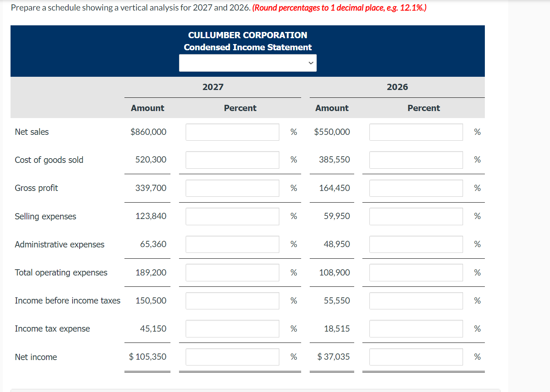Select the Income tax expense 2026 percent field
Image resolution: width=550 pixels, height=392 pixels.
[416, 328]
